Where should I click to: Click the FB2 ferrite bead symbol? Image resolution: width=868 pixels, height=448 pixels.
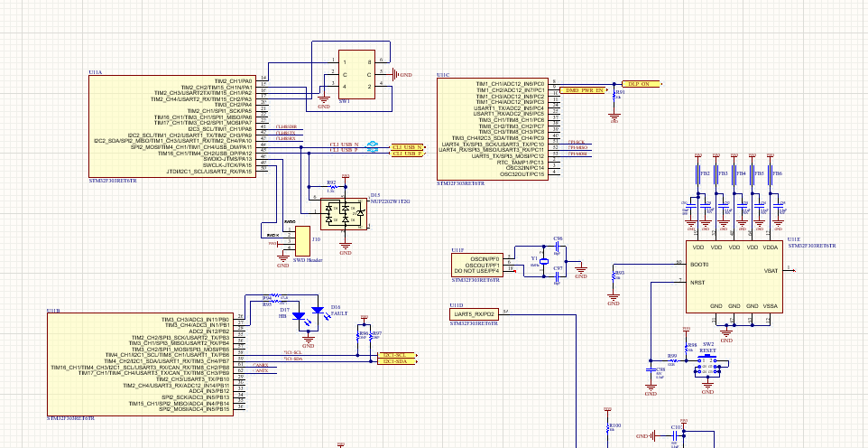698,174
